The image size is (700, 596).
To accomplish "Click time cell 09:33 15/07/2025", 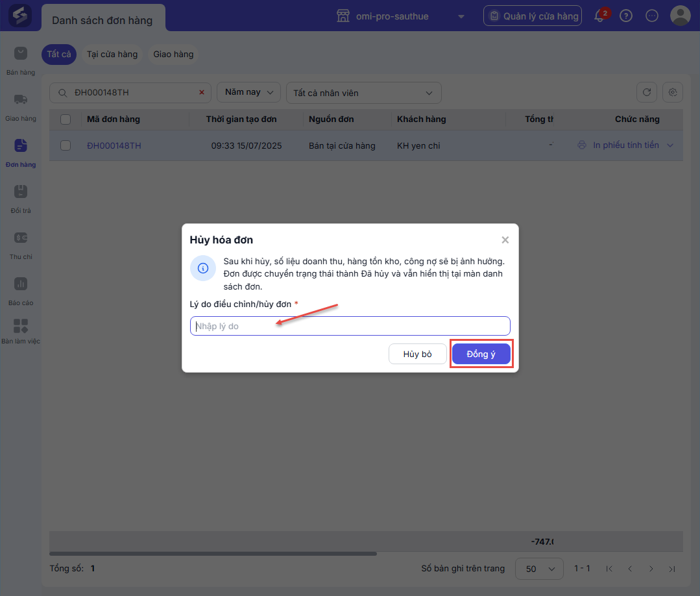I will click(247, 145).
